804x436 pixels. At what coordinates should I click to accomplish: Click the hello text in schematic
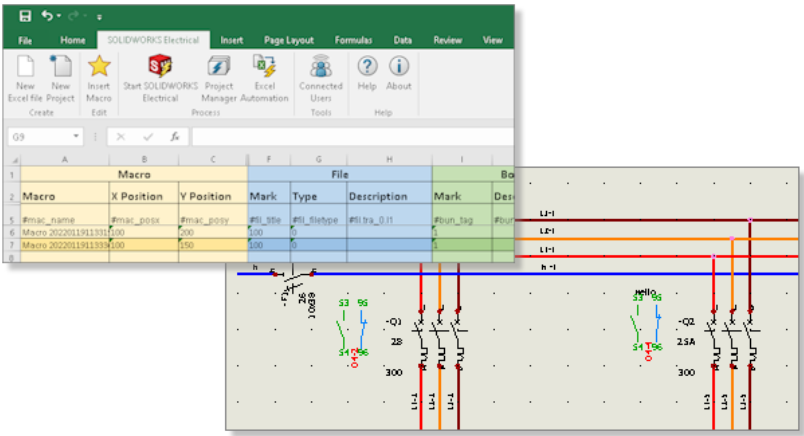point(645,291)
